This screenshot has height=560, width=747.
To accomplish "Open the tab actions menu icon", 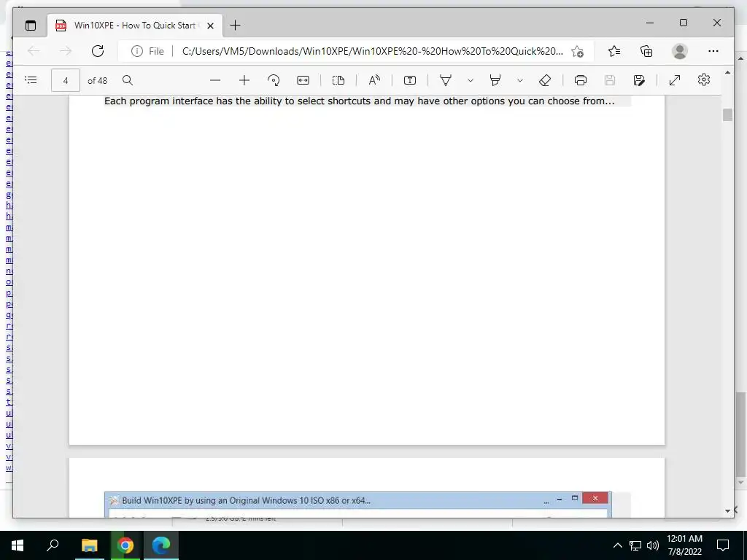I will pyautogui.click(x=31, y=26).
